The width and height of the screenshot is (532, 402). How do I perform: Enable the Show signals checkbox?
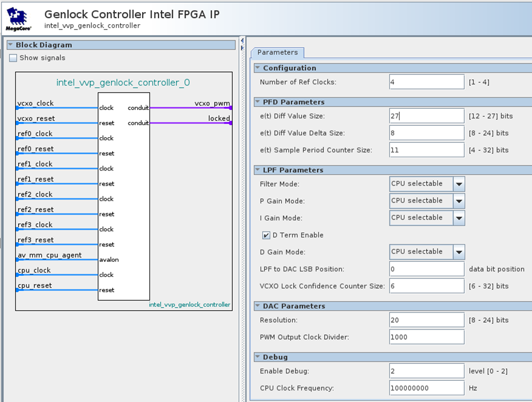13,58
